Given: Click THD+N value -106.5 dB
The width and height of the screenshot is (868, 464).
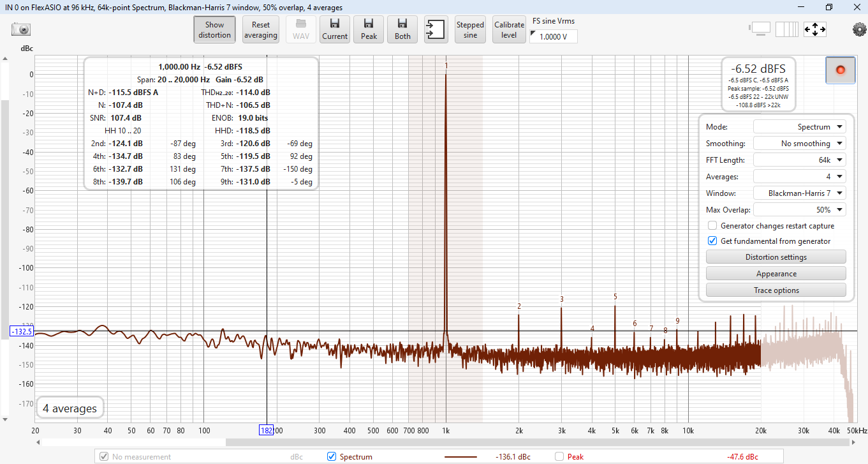Looking at the screenshot, I should (253, 105).
